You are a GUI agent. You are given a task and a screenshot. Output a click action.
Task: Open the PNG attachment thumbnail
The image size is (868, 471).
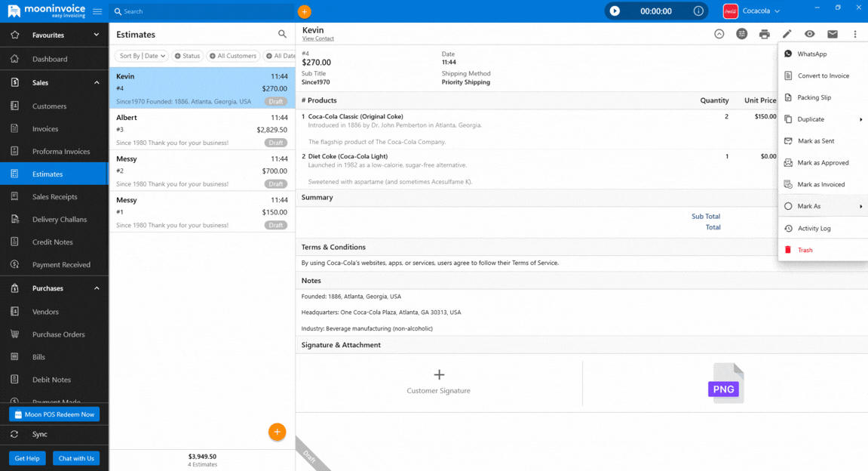pyautogui.click(x=725, y=383)
